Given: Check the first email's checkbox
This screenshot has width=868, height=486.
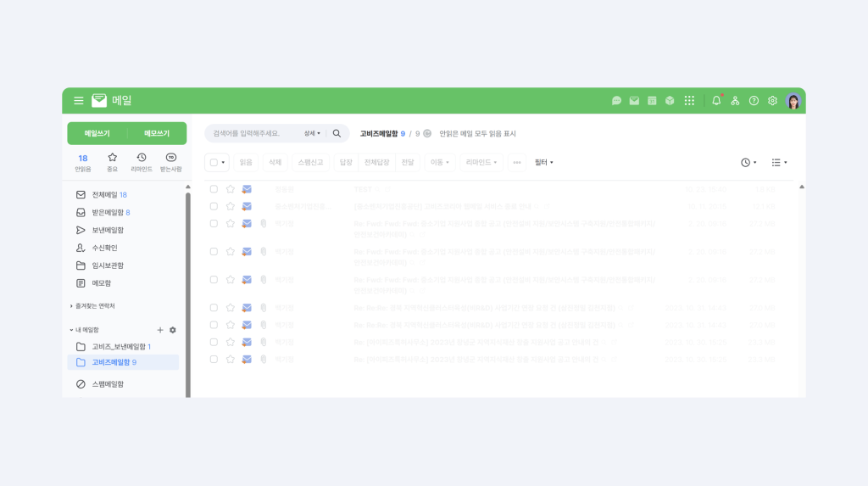Looking at the screenshot, I should [214, 189].
